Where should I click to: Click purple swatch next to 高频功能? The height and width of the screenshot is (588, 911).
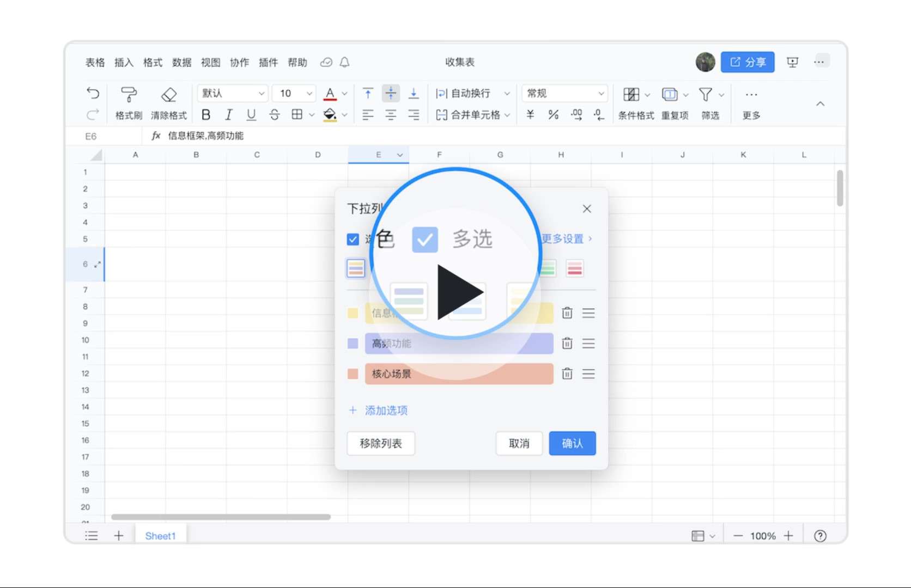353,344
